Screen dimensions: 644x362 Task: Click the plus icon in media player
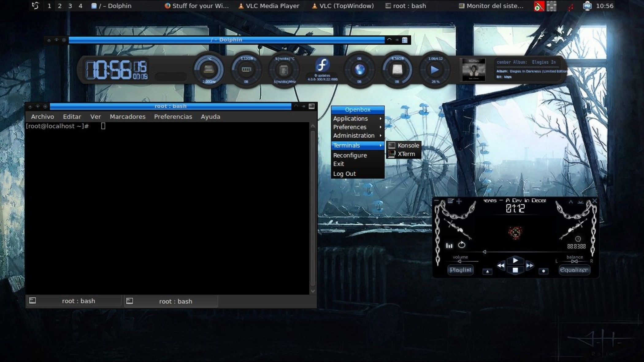pyautogui.click(x=459, y=201)
